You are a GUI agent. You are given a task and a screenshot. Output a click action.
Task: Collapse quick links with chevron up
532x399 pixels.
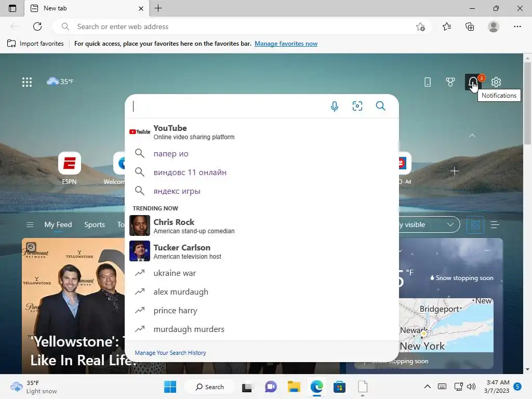point(472,136)
